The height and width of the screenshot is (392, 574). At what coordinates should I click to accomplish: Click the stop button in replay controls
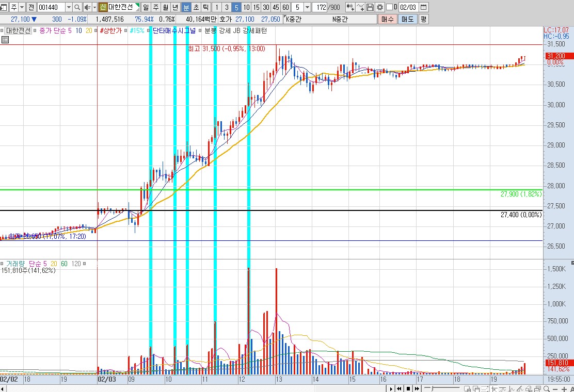click(x=408, y=389)
